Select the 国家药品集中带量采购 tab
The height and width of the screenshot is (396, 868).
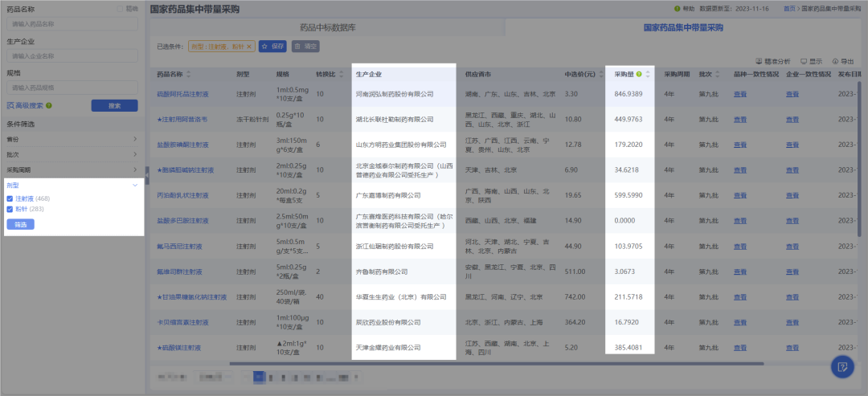683,27
